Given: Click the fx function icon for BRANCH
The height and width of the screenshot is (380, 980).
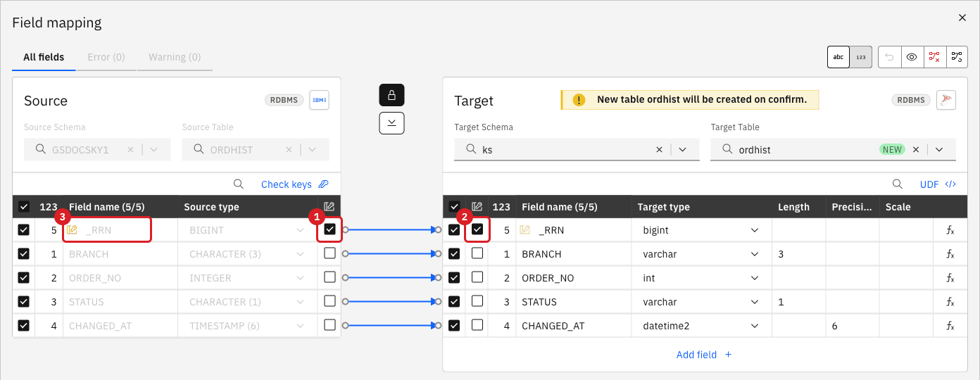Looking at the screenshot, I should [x=950, y=254].
